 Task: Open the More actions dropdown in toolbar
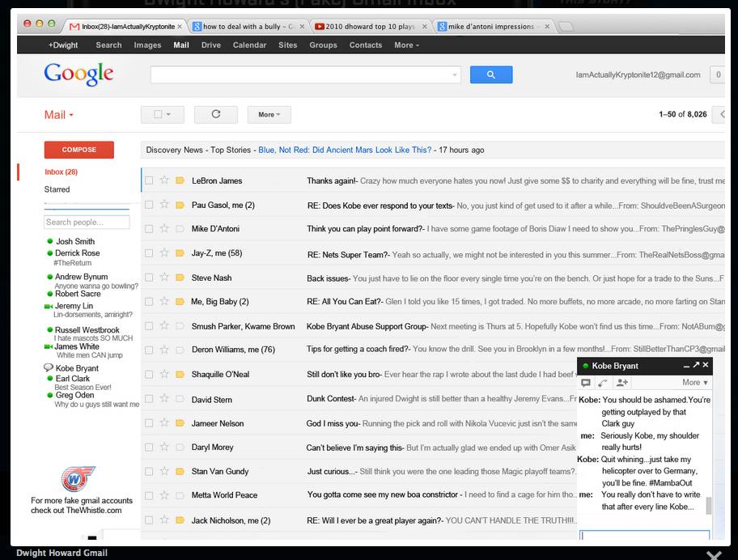coord(269,114)
